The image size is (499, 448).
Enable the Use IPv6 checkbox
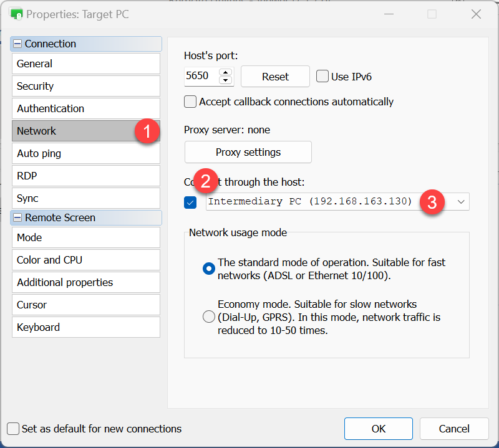coord(322,77)
